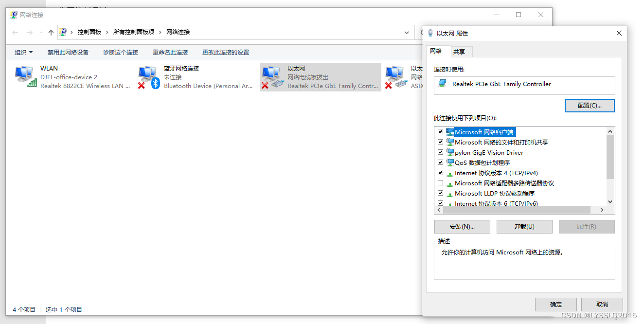
Task: Click the Control Panel icon in address bar
Action: click(63, 32)
